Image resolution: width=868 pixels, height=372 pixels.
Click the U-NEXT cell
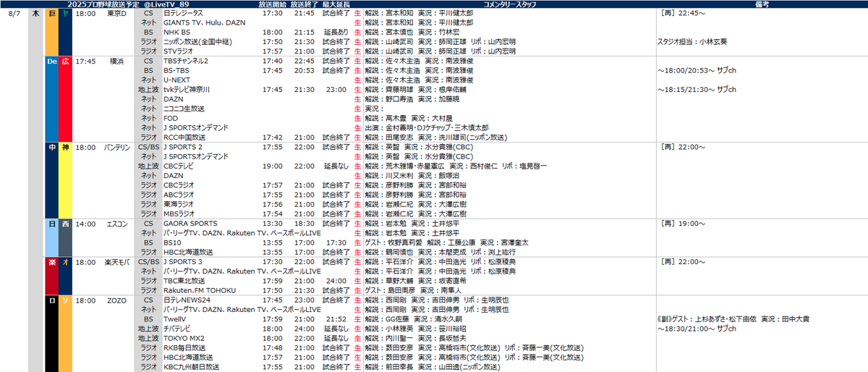pos(176,80)
